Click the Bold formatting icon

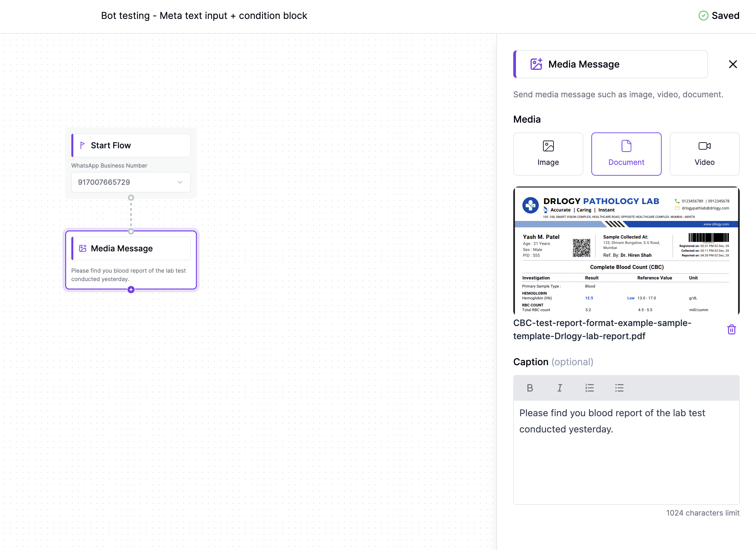point(530,388)
